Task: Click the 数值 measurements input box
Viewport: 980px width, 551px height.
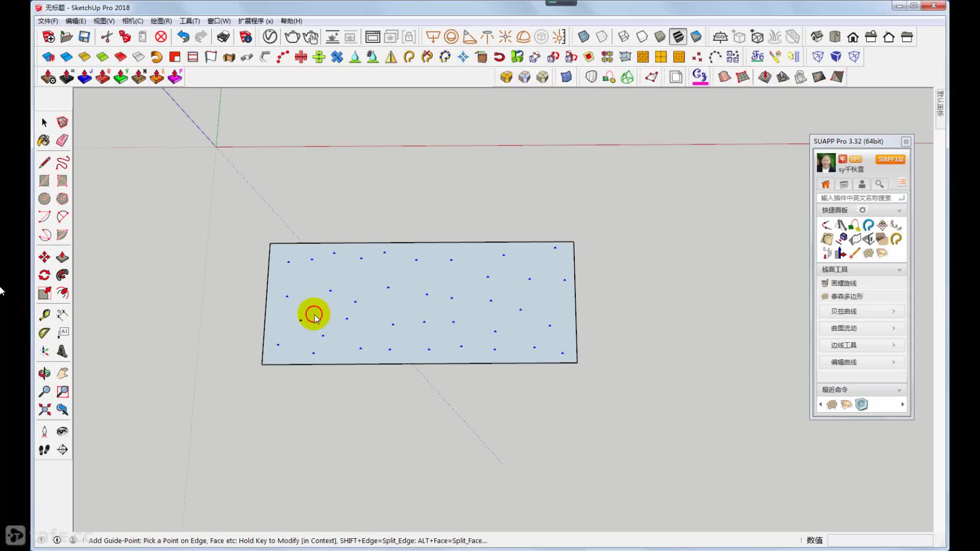Action: point(880,540)
